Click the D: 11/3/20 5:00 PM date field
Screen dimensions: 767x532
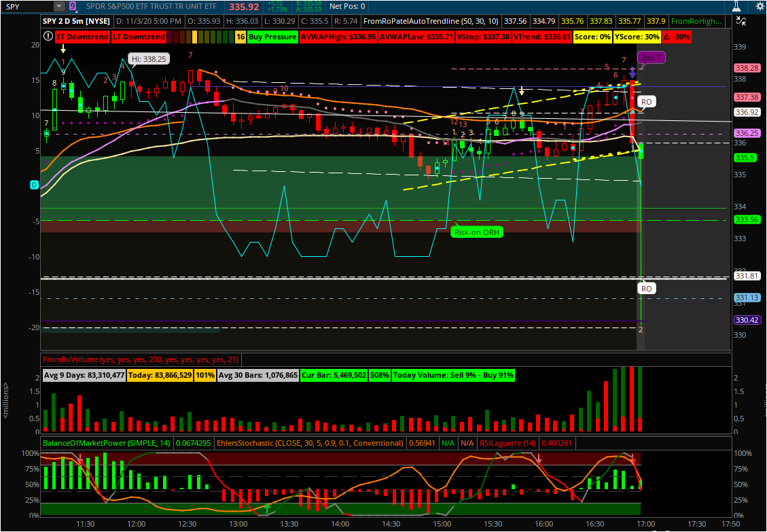(x=148, y=21)
